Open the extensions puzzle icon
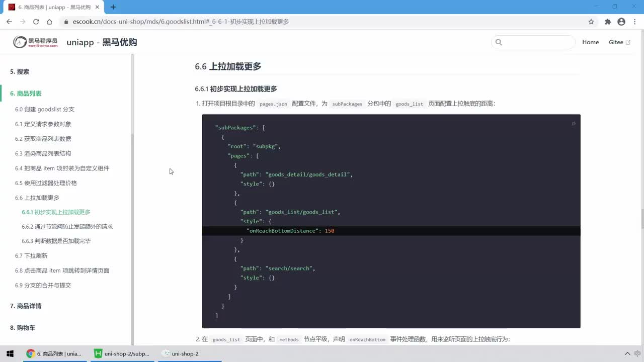644x362 pixels. (608, 22)
